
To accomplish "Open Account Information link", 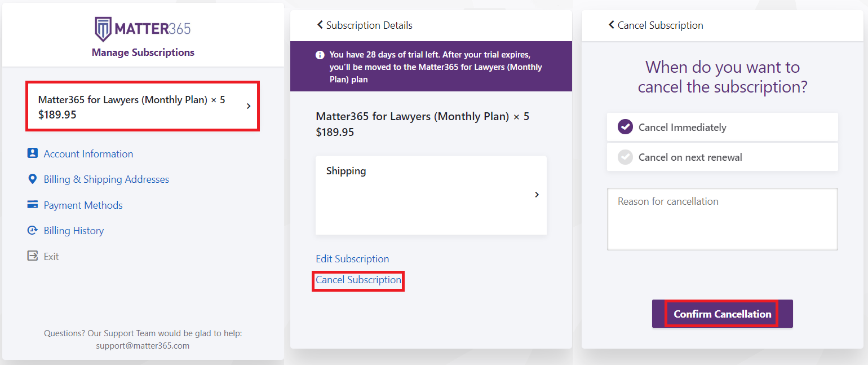I will 88,154.
